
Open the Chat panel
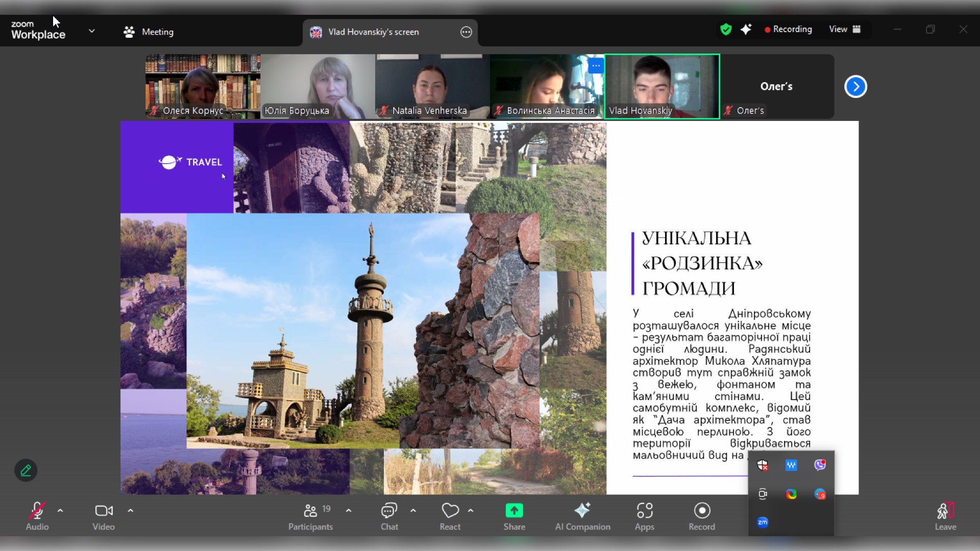[x=389, y=516]
